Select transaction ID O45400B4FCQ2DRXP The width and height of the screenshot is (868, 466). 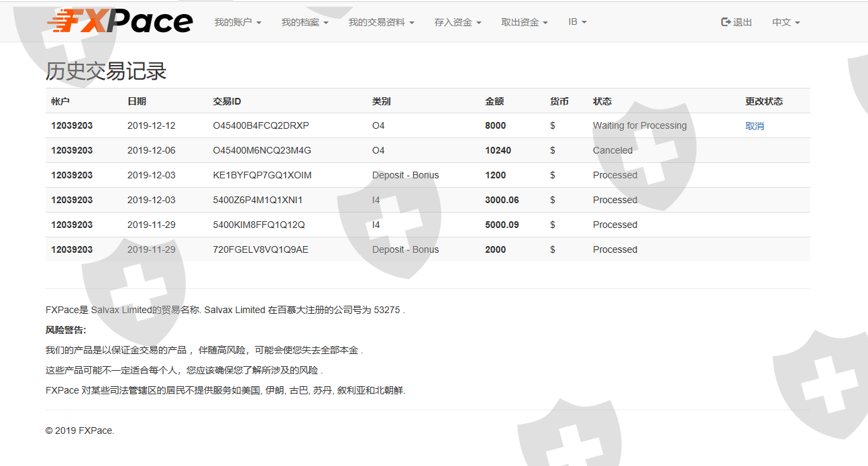point(260,125)
